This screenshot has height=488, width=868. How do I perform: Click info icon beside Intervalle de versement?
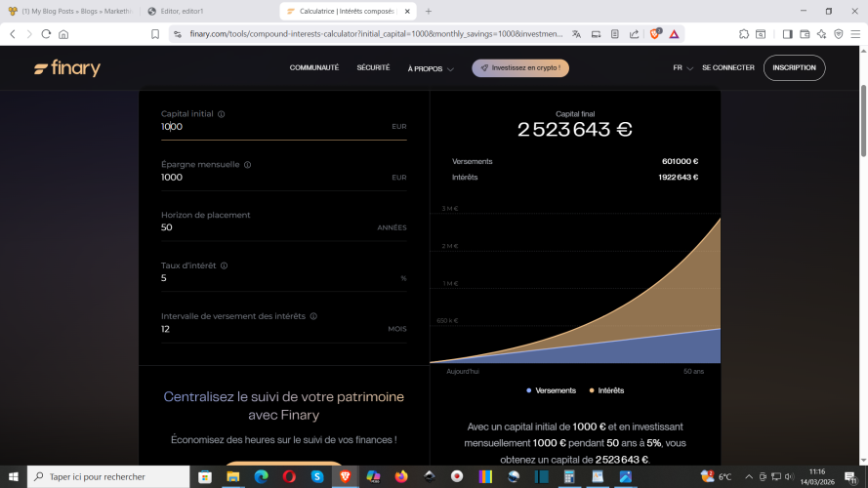(x=313, y=316)
